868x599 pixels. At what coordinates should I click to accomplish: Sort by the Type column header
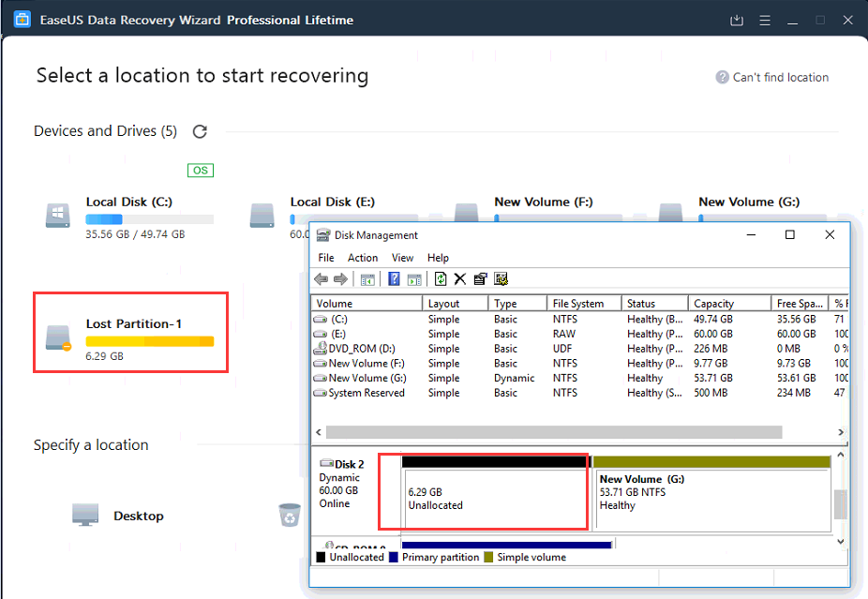(x=517, y=304)
